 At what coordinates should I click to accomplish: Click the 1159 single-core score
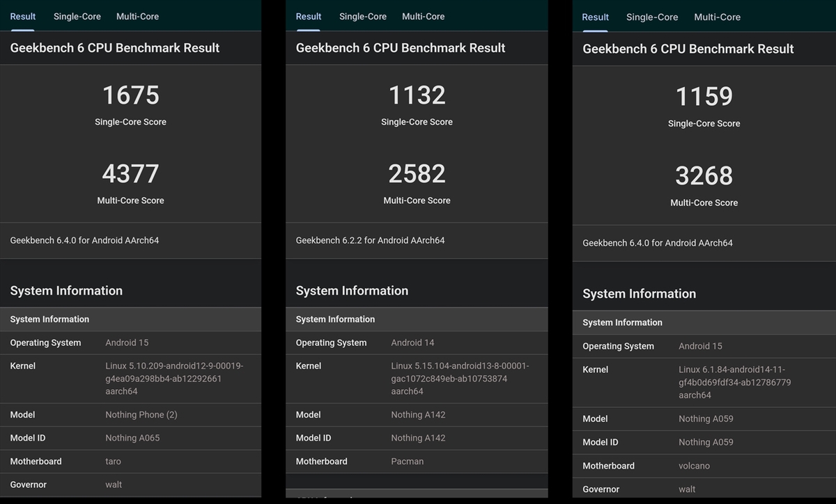point(704,97)
